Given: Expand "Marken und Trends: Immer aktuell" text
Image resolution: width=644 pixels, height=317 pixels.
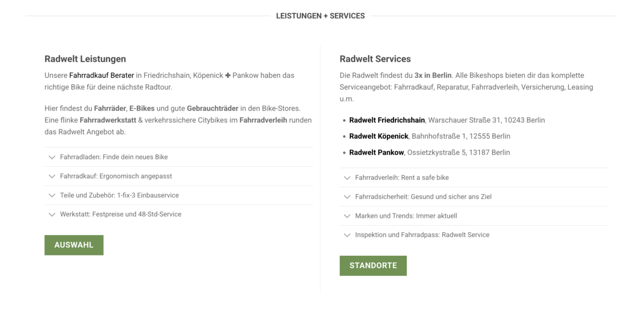Looking at the screenshot, I should click(x=406, y=216).
